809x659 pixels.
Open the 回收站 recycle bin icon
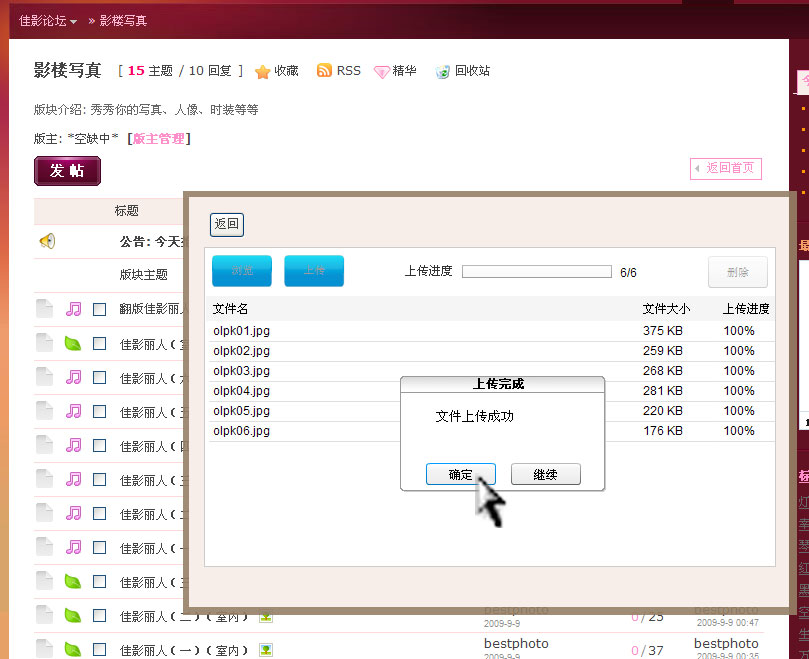[443, 72]
